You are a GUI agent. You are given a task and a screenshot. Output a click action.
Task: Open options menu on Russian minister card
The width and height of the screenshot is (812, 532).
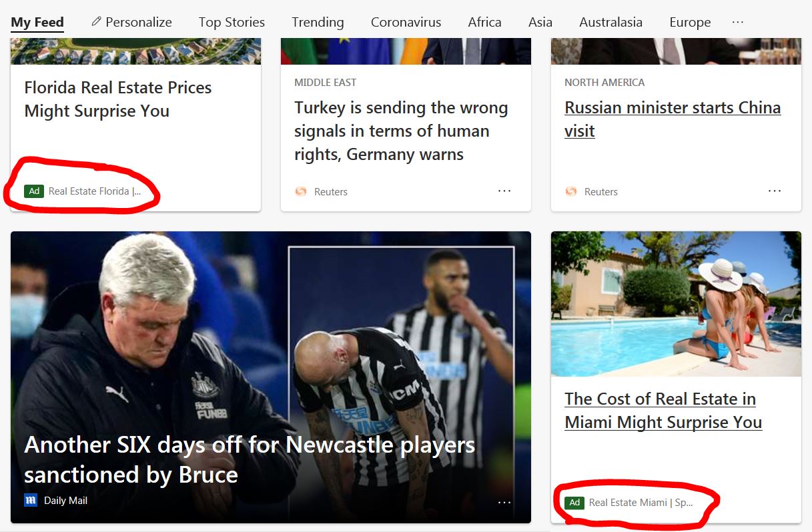point(775,191)
